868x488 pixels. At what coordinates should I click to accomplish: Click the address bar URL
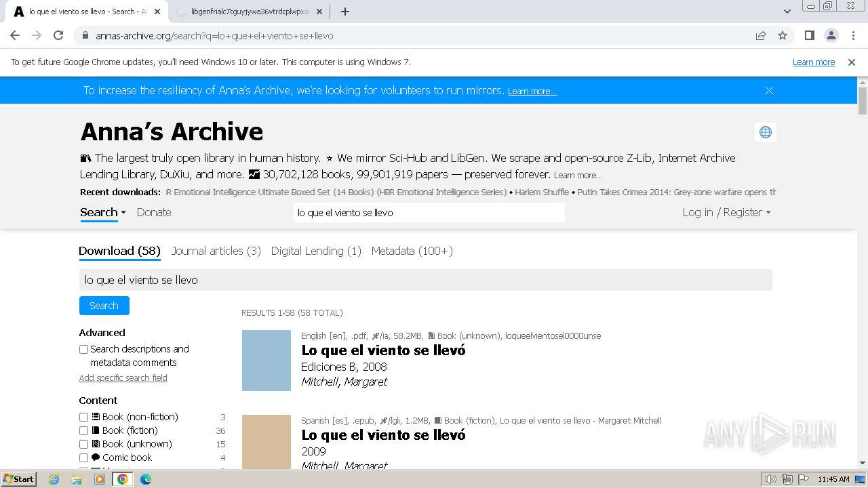point(214,36)
